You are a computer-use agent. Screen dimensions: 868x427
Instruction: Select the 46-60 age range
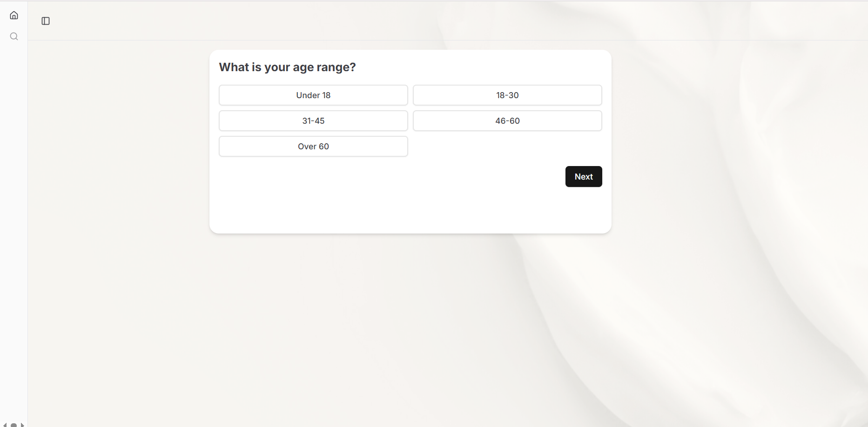(x=507, y=121)
